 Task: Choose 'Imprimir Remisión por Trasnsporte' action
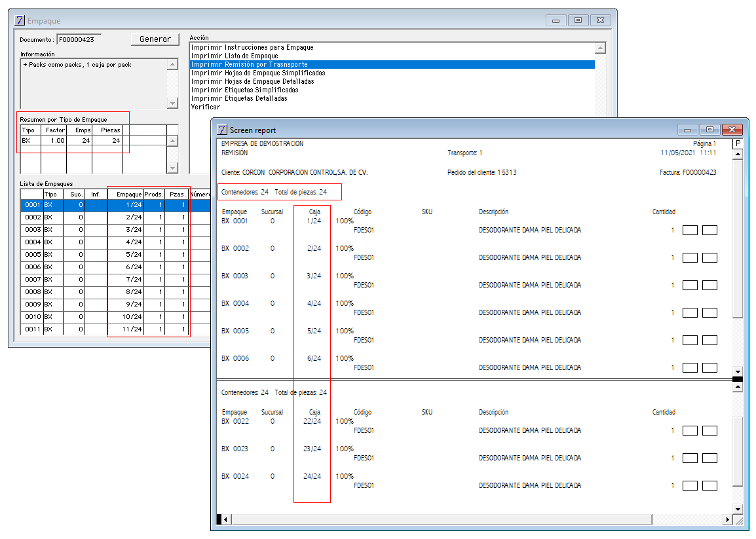pos(392,65)
